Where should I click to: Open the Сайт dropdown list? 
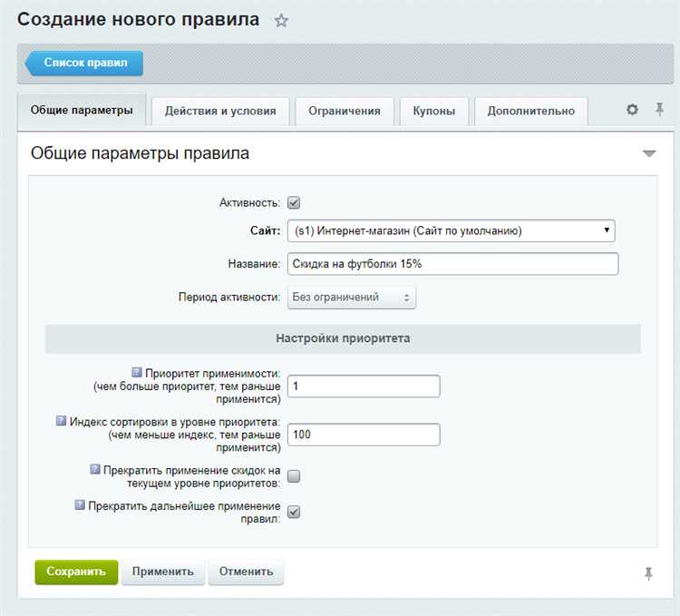(x=451, y=230)
